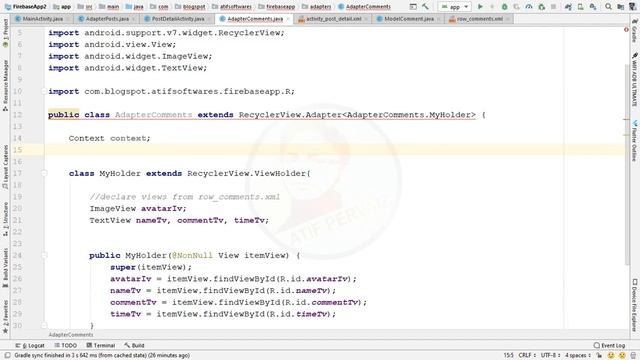
Task: Click the last icon at the toolbar's right end
Action: point(633,7)
